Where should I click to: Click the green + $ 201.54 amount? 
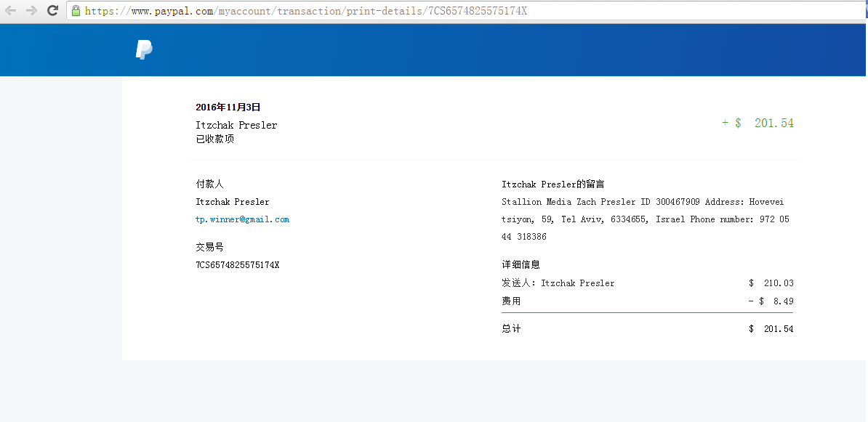coord(758,123)
